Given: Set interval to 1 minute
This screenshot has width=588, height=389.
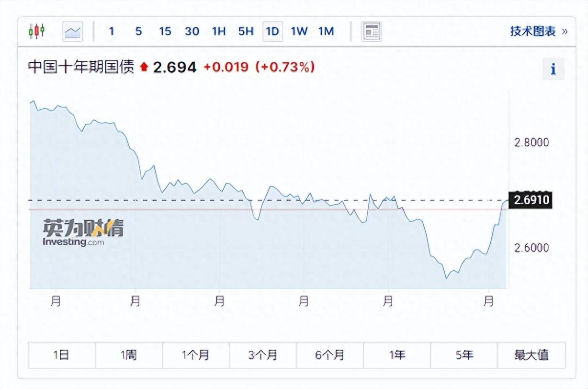Looking at the screenshot, I should click(112, 32).
